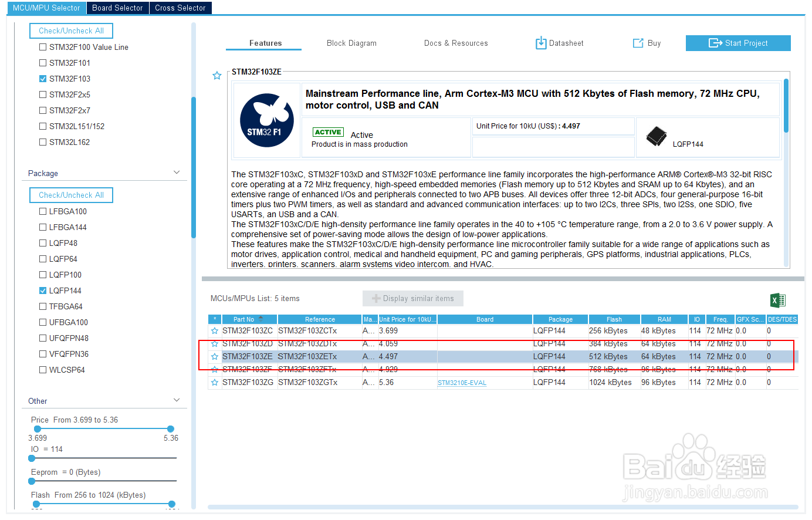Screen dimensions: 812x520
Task: Export MCU list to Excel
Action: tap(778, 300)
